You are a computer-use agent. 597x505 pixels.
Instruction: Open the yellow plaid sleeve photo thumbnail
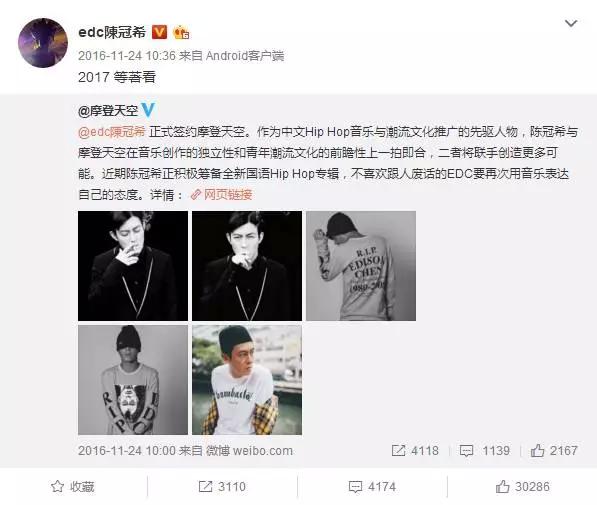point(247,380)
